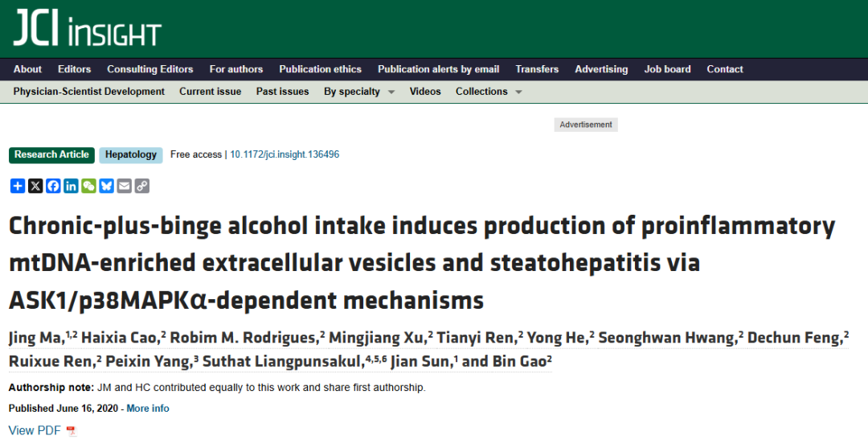Open the Videos section
This screenshot has width=868, height=448.
tap(425, 92)
